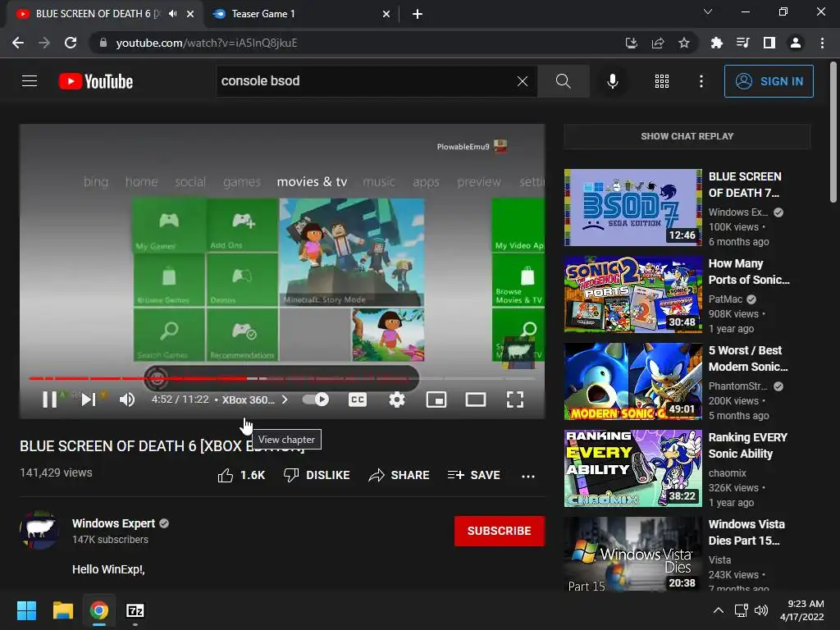Pause the video playback
Image resolution: width=840 pixels, height=630 pixels.
tap(49, 399)
